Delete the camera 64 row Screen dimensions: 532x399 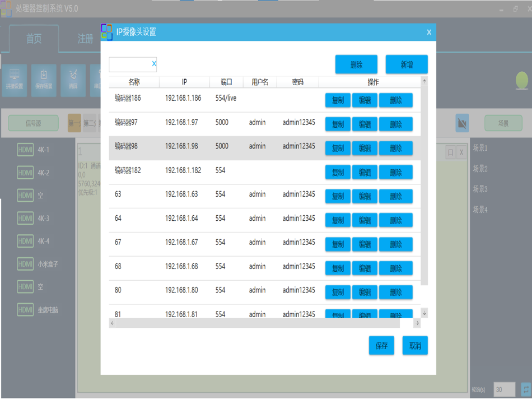click(395, 220)
